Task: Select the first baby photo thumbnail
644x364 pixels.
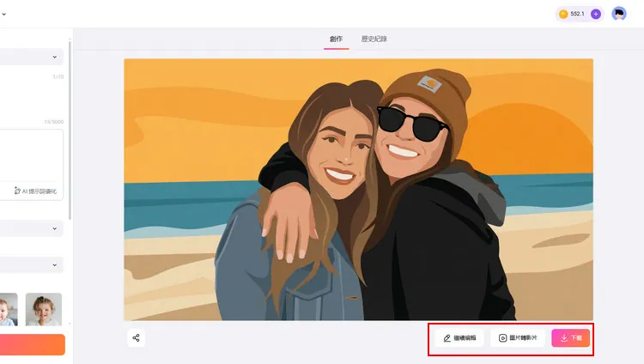Action: [x=7, y=309]
